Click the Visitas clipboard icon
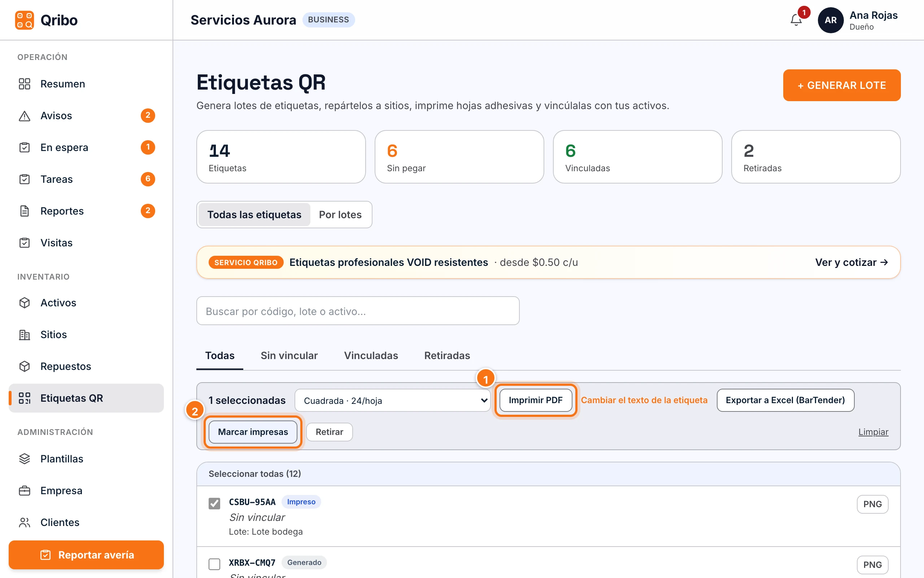The width and height of the screenshot is (924, 578). click(x=25, y=242)
